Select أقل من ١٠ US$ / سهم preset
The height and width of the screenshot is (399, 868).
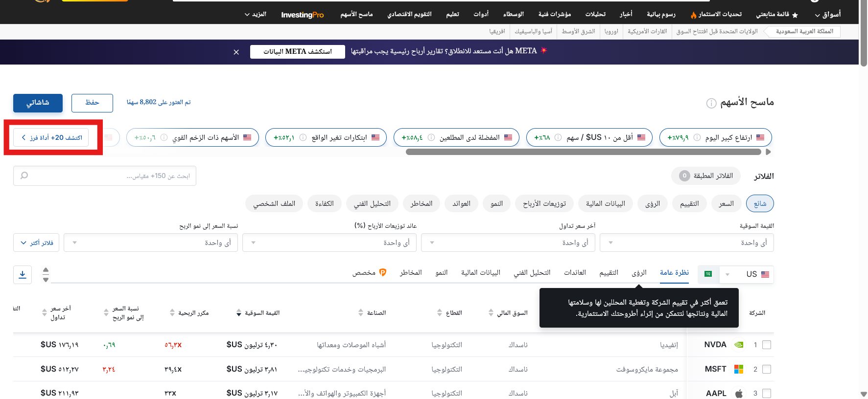coord(589,137)
